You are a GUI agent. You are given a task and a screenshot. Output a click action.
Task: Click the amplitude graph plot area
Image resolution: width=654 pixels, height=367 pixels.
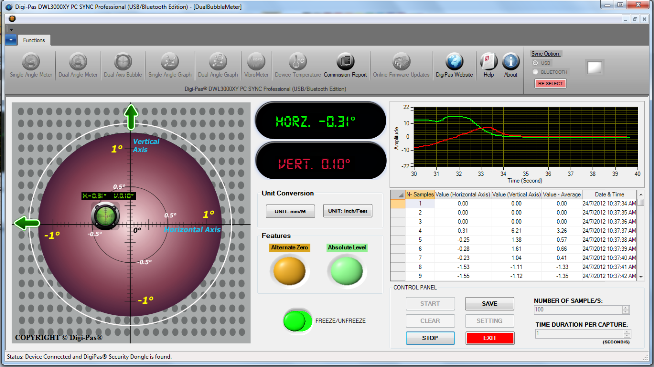[x=526, y=137]
